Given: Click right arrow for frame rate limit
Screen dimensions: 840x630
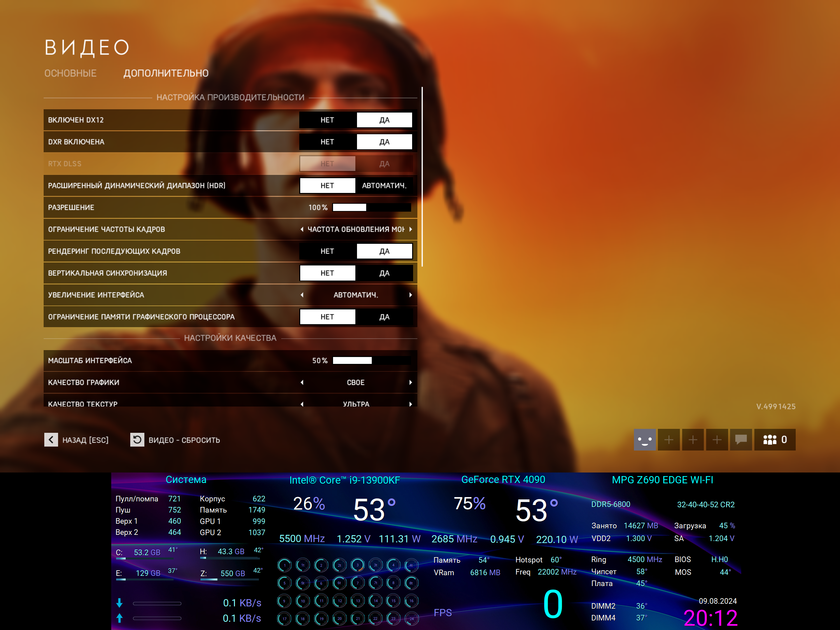Looking at the screenshot, I should point(410,229).
